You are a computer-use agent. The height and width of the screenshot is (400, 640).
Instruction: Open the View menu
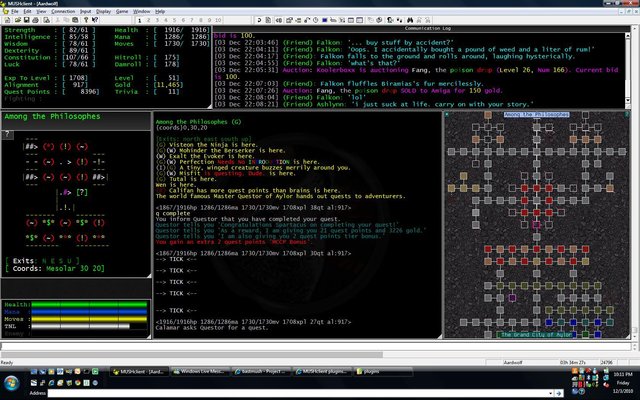(x=42, y=11)
